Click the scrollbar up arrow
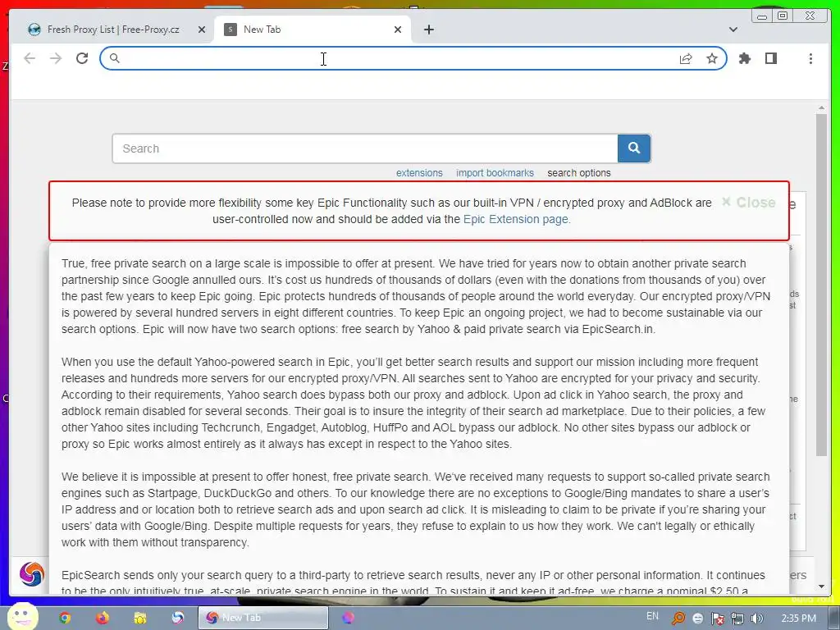The height and width of the screenshot is (630, 840). [x=821, y=108]
